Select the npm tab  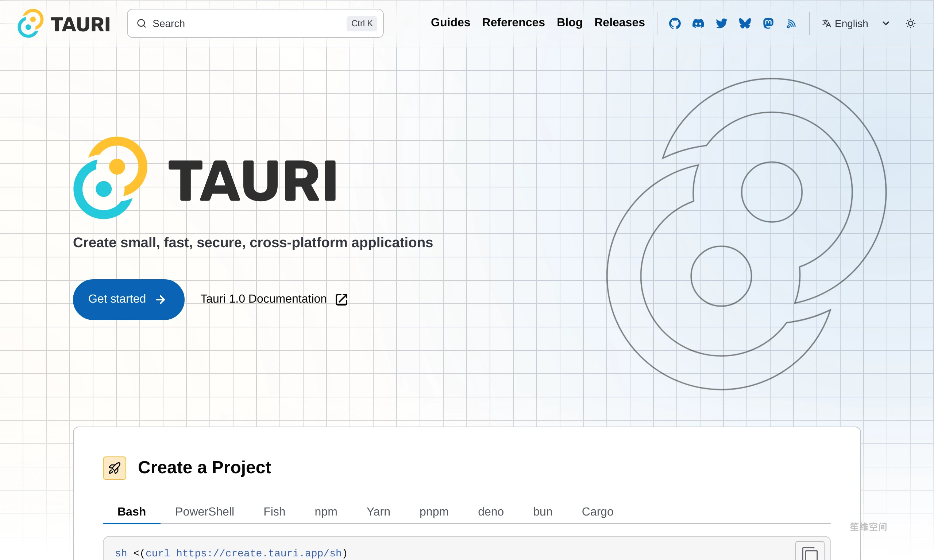pos(326,512)
